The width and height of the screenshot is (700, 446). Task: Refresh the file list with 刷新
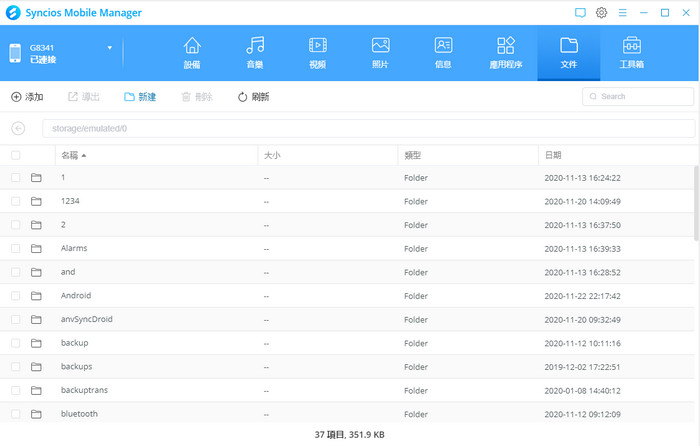click(253, 97)
